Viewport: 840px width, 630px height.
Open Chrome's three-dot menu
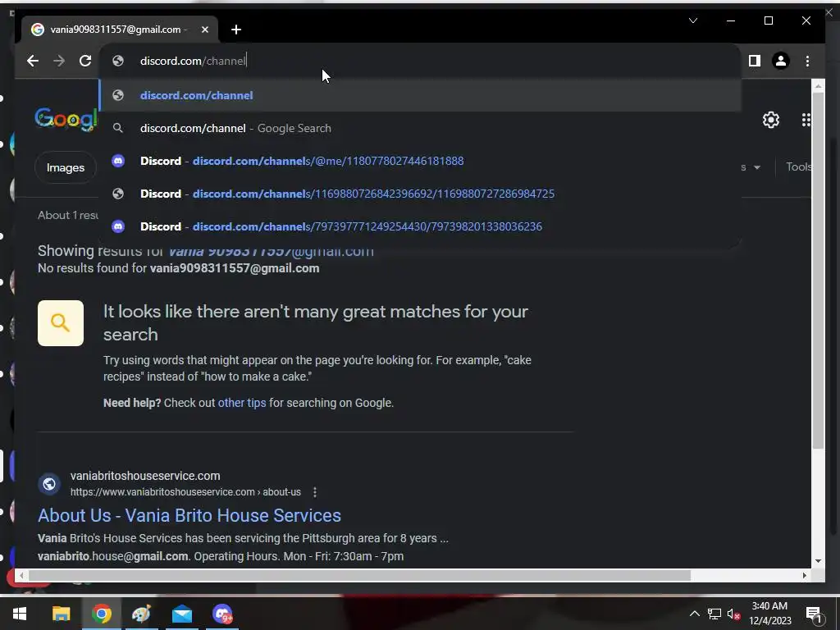pos(807,61)
